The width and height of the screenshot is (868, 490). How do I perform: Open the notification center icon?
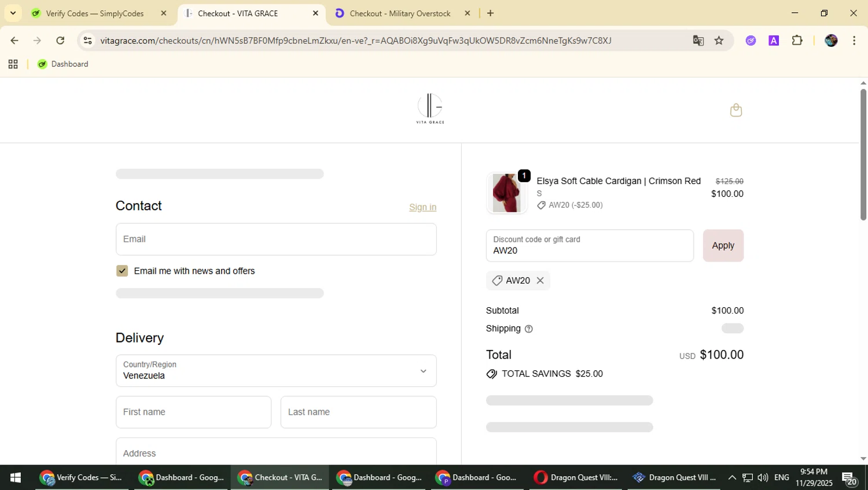(x=849, y=478)
